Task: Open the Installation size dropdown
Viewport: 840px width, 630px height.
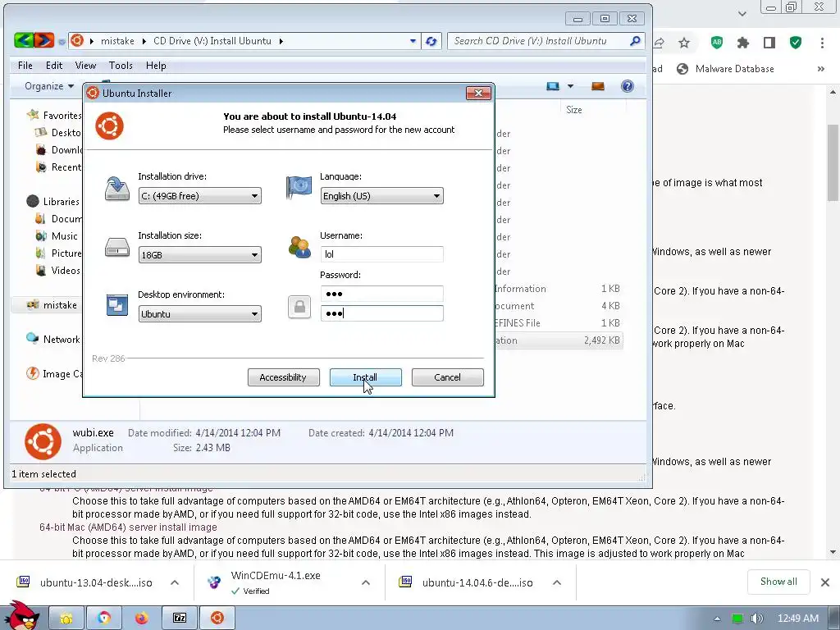Action: [200, 255]
